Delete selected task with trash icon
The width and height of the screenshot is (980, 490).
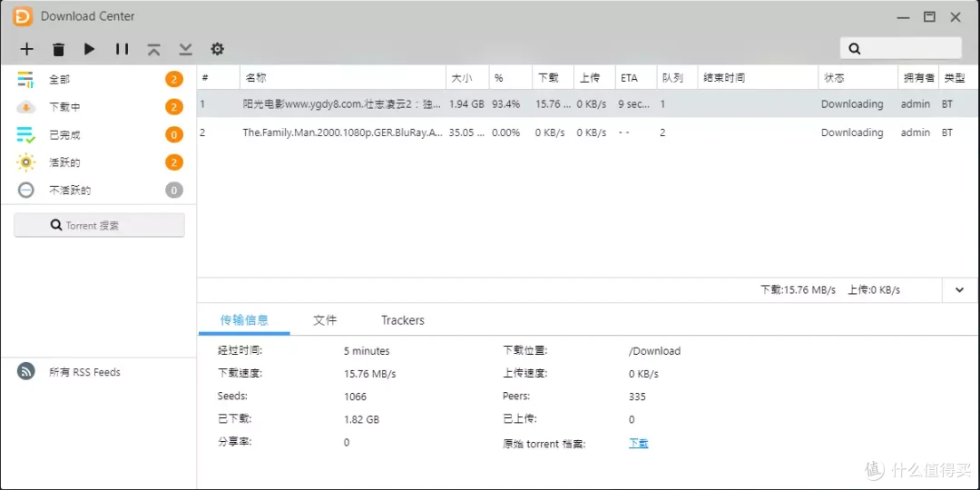(x=58, y=49)
